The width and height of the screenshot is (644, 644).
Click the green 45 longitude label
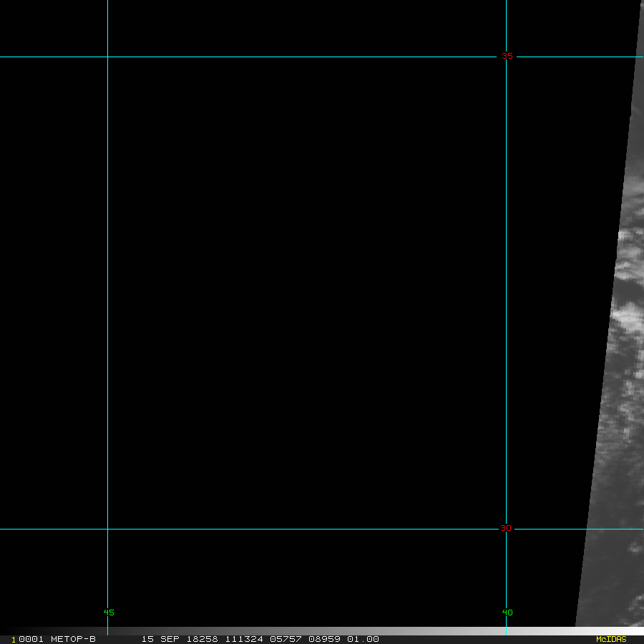click(x=109, y=612)
